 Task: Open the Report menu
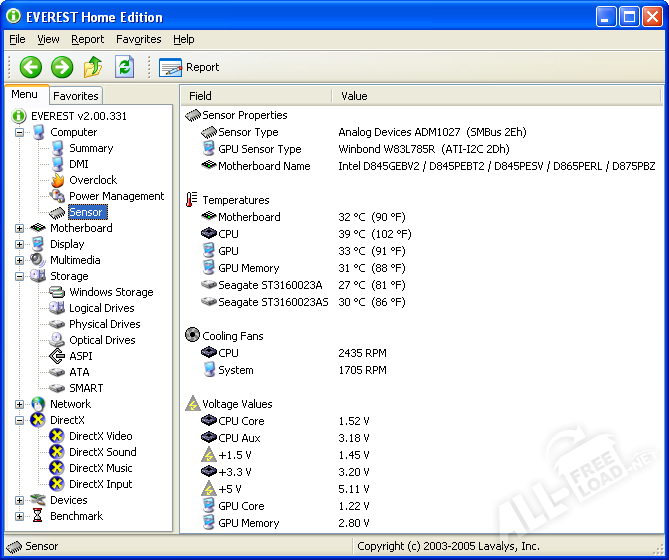tap(87, 39)
